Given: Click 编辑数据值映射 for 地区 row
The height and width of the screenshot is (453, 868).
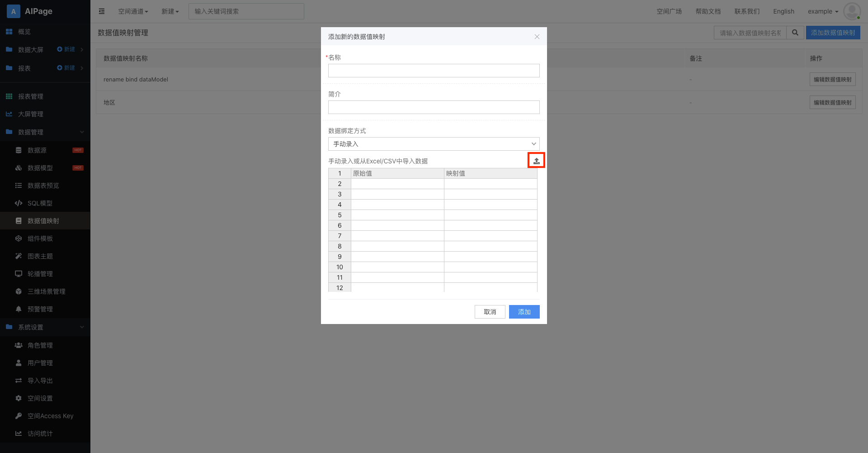Looking at the screenshot, I should (833, 102).
